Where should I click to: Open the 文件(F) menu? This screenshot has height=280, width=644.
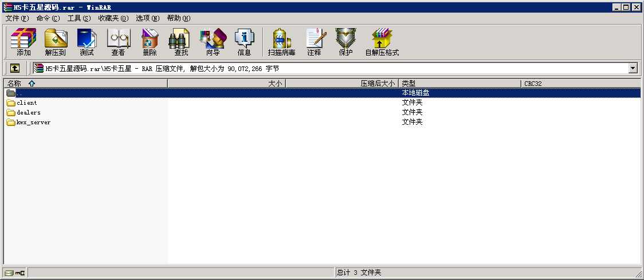(x=17, y=18)
